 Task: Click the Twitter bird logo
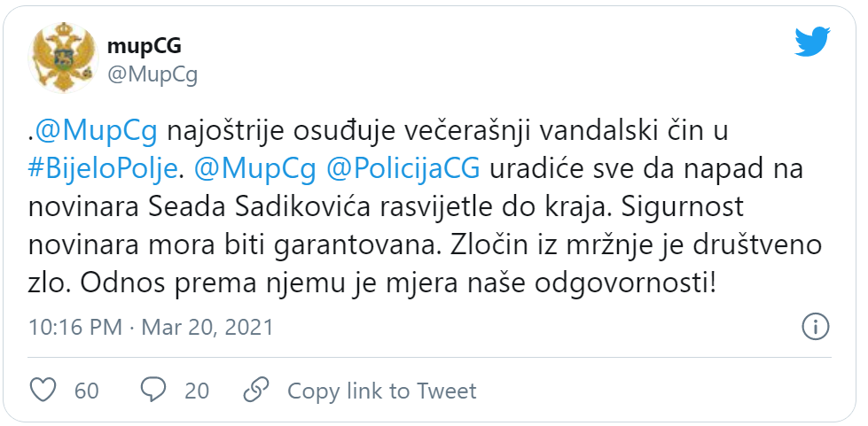[812, 42]
